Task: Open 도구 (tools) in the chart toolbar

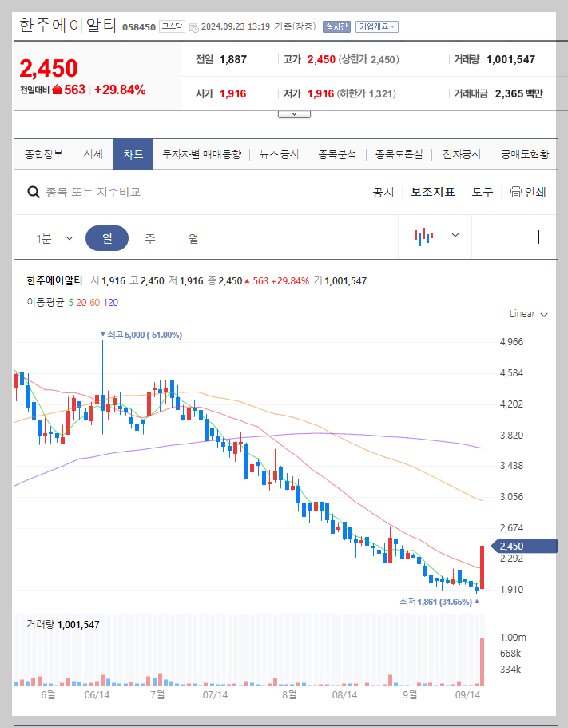Action: point(483,192)
